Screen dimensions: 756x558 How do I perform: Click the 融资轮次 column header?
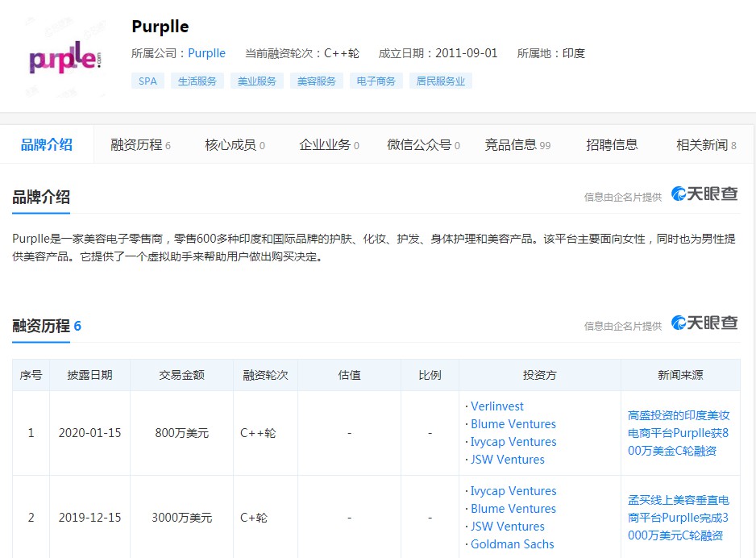point(265,375)
